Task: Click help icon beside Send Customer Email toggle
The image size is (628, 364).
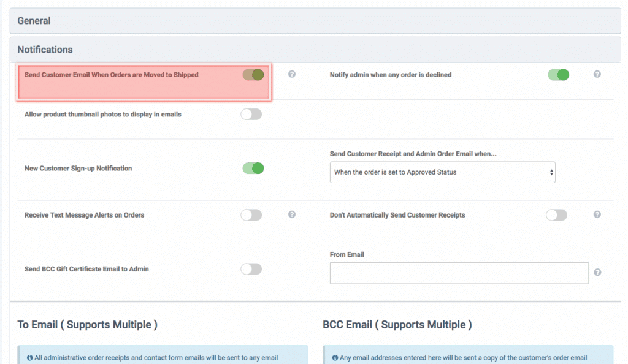Action: click(292, 75)
